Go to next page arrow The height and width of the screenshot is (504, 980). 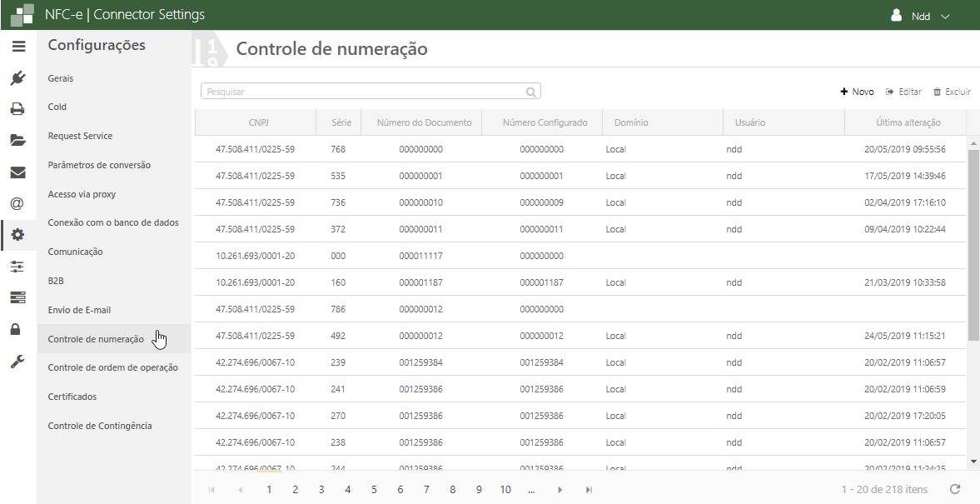click(560, 490)
